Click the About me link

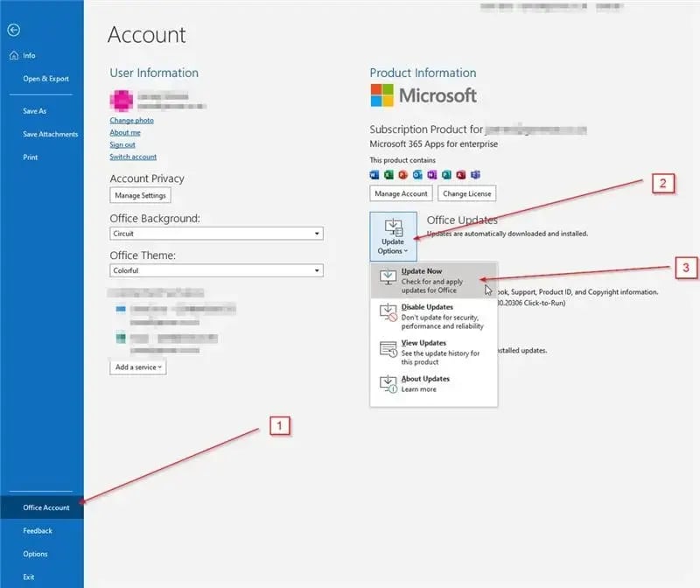tap(125, 133)
